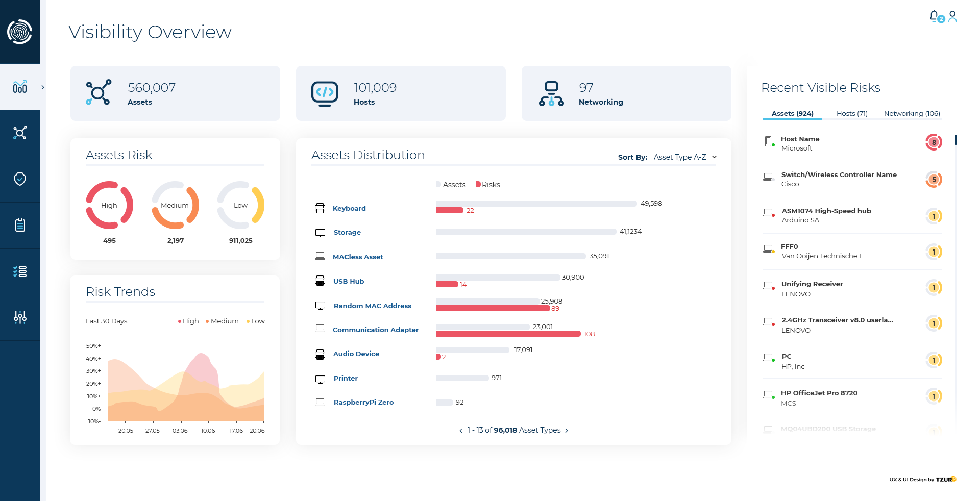The width and height of the screenshot is (980, 501).
Task: Click the Host Name Microsoft device icon
Action: click(769, 141)
